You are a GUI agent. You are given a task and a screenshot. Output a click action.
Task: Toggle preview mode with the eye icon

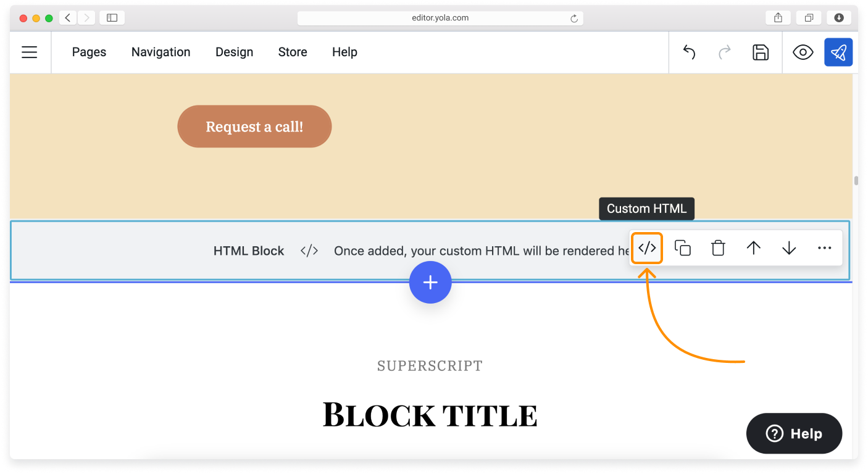pyautogui.click(x=803, y=52)
